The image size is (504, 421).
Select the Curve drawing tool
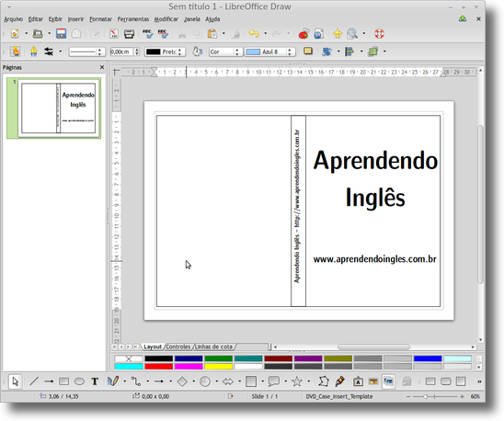point(113,381)
